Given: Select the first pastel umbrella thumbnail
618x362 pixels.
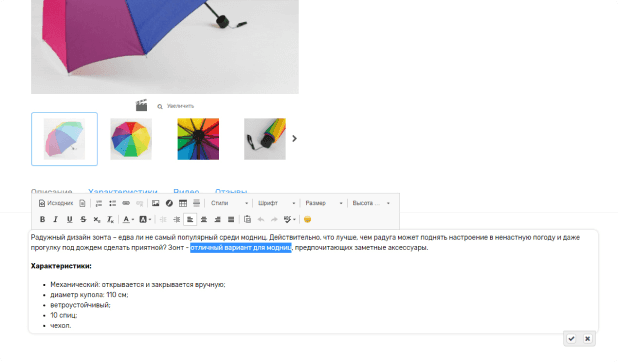Looking at the screenshot, I should 64,139.
